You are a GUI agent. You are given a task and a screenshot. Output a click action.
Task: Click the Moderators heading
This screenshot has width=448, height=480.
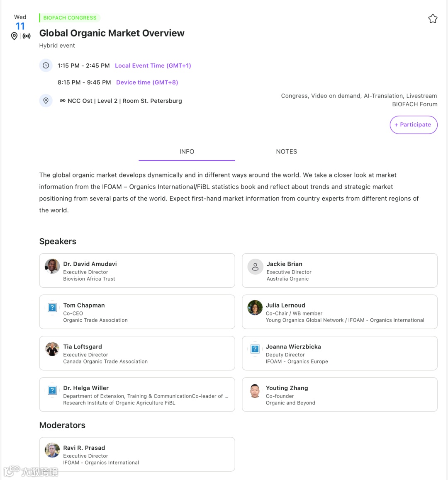coord(62,425)
